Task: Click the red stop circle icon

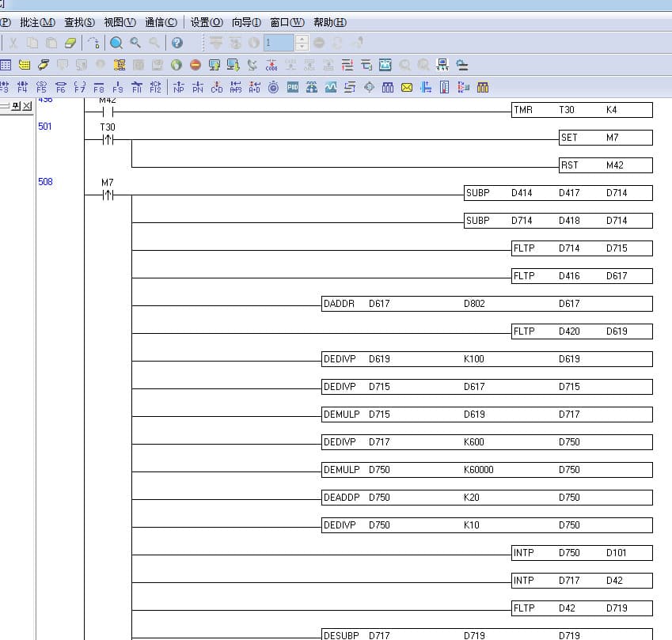Action: [x=196, y=65]
